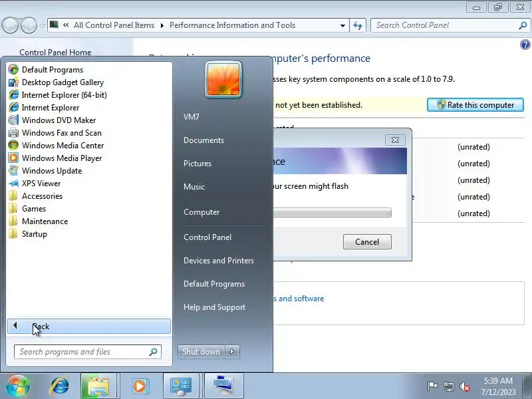This screenshot has width=532, height=399.
Task: Open Pictures from Start menu
Action: coord(198,163)
